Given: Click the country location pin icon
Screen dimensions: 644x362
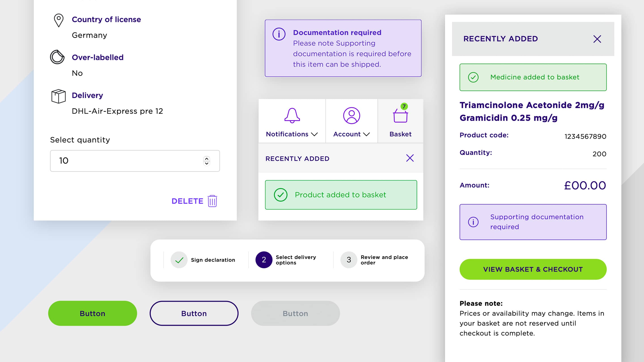Looking at the screenshot, I should click(x=59, y=21).
